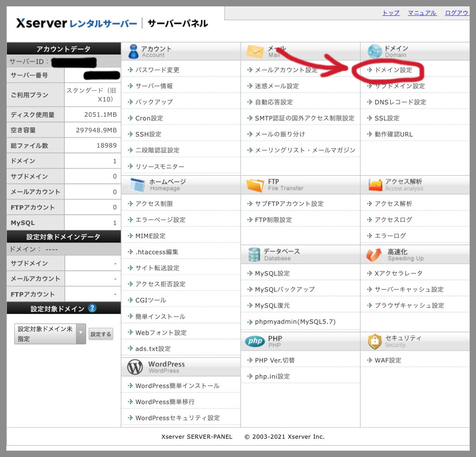This screenshot has width=476, height=457.
Task: Click the ログアウト link
Action: pyautogui.click(x=457, y=13)
